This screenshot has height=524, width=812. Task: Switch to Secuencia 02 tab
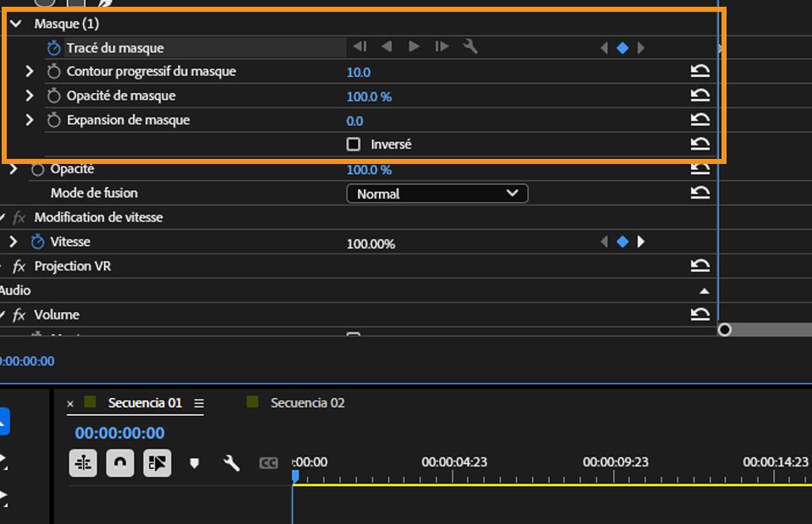tap(307, 402)
